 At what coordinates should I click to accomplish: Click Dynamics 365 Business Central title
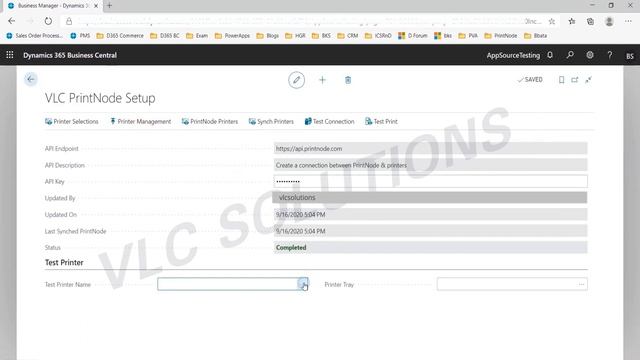70,55
